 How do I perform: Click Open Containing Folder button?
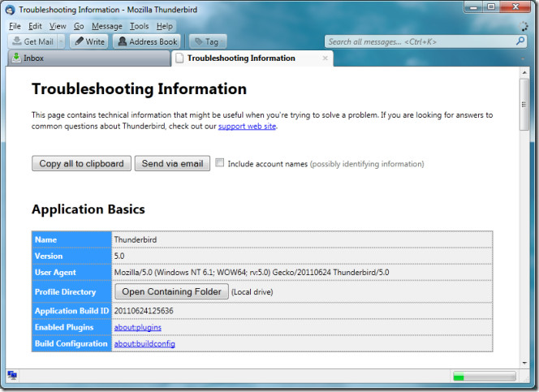click(x=171, y=291)
